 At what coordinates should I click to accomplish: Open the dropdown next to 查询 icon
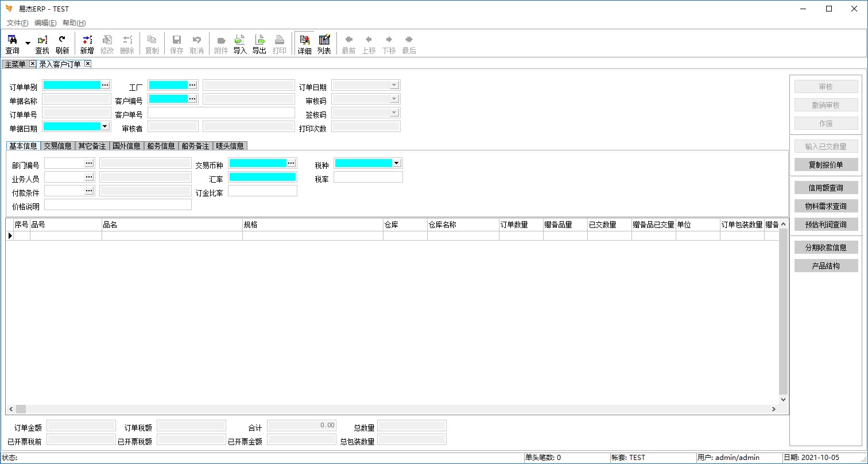(28, 44)
